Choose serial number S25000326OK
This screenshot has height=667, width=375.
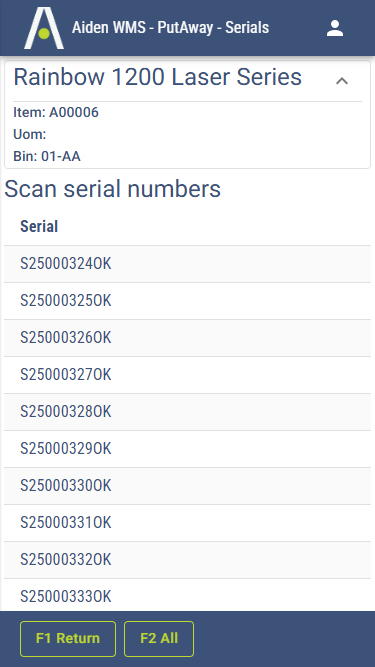point(188,338)
